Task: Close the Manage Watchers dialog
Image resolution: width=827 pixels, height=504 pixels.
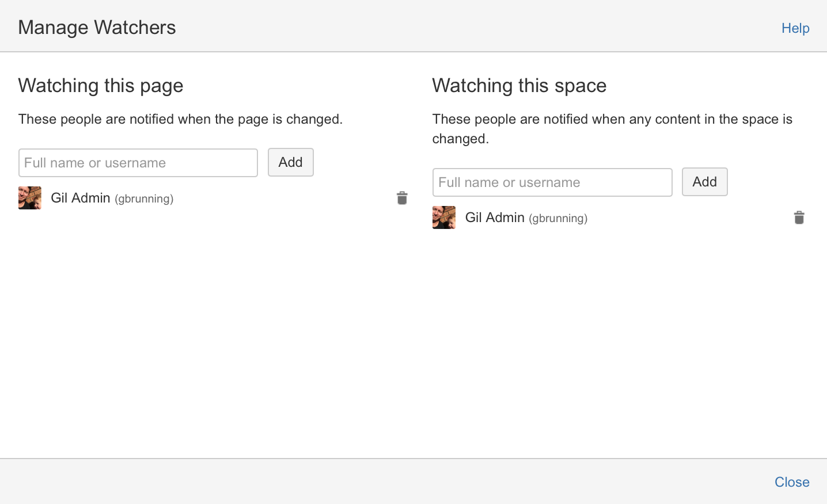Action: [x=792, y=482]
